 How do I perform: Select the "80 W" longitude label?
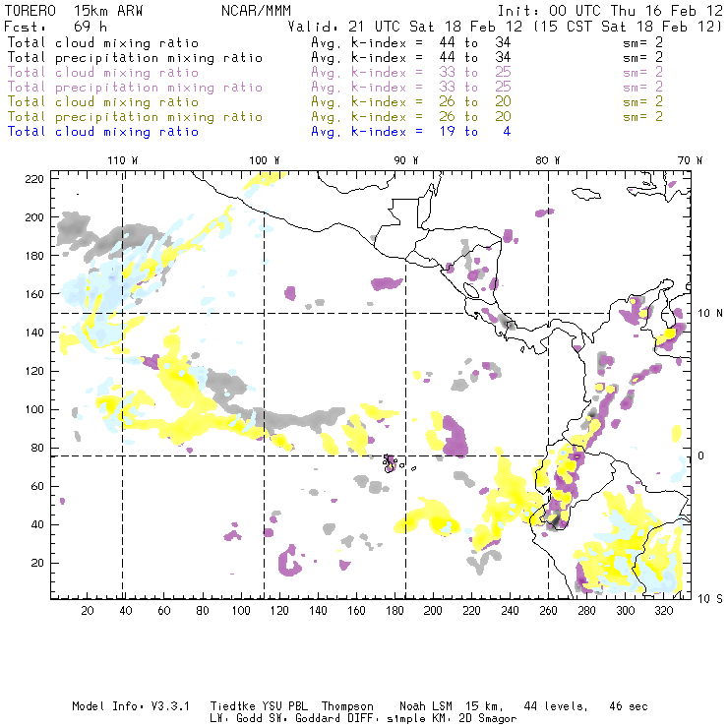(548, 160)
